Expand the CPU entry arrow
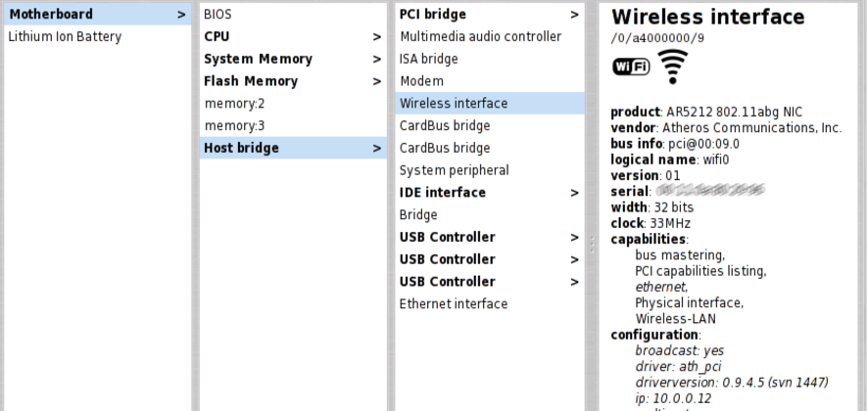 click(377, 36)
